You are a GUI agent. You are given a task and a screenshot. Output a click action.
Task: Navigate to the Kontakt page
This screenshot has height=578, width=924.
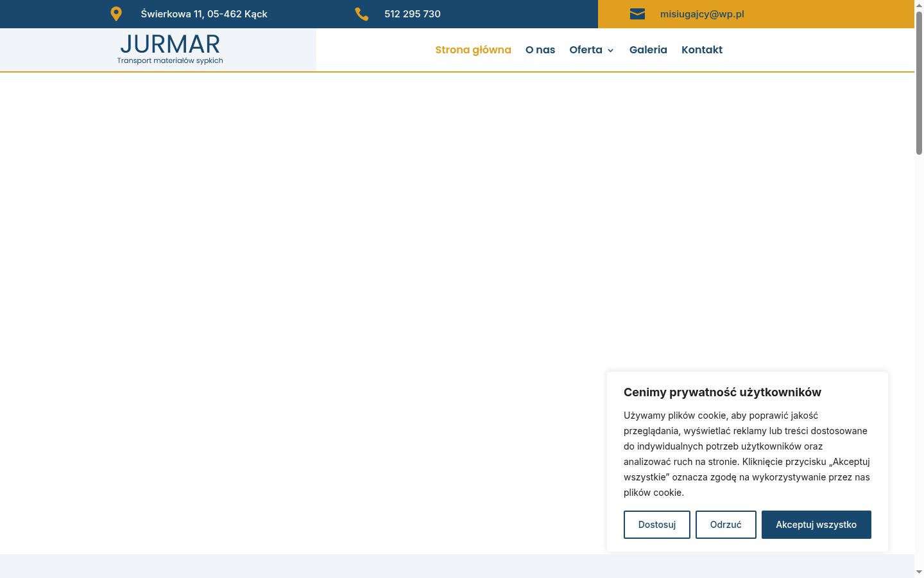point(702,49)
